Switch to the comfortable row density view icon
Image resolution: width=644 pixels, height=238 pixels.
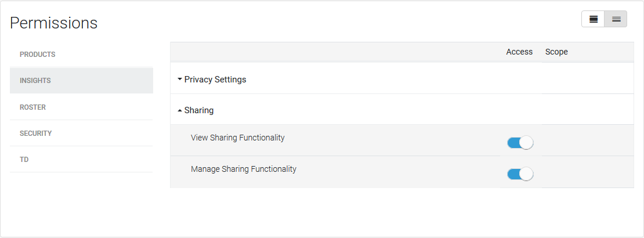point(593,19)
